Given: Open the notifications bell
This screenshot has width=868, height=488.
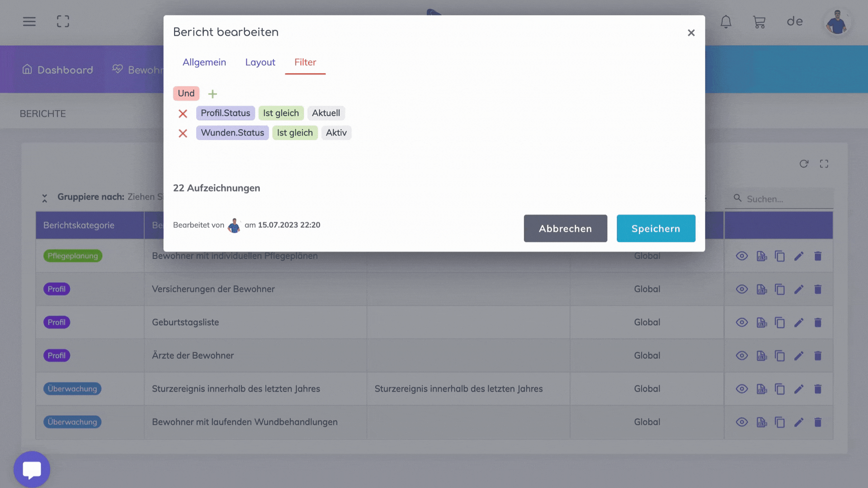Looking at the screenshot, I should tap(726, 22).
